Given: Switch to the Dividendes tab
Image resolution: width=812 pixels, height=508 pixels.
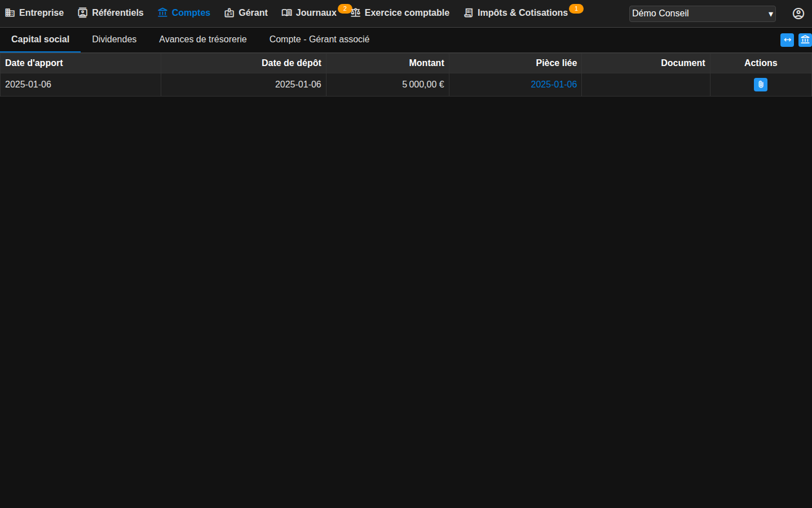Looking at the screenshot, I should (x=114, y=40).
